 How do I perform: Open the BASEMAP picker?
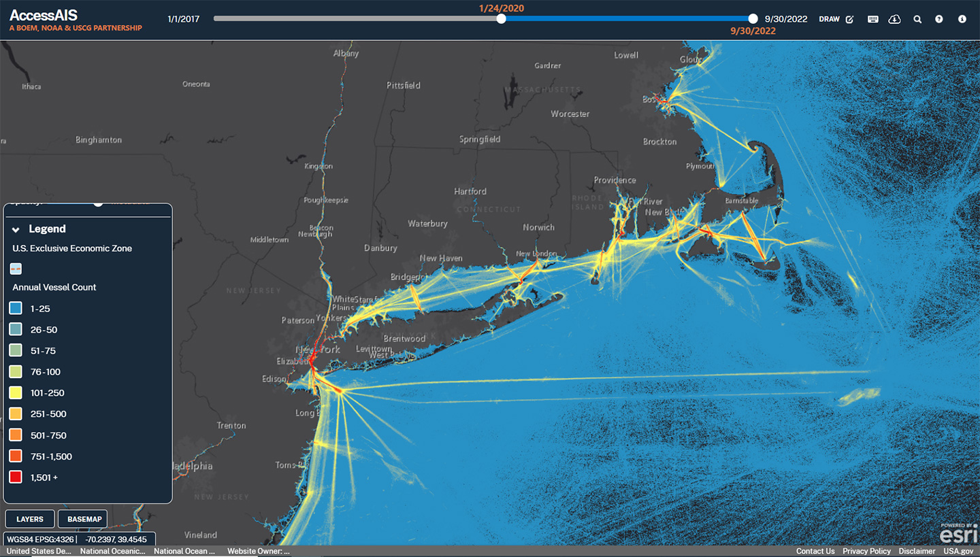click(x=82, y=518)
